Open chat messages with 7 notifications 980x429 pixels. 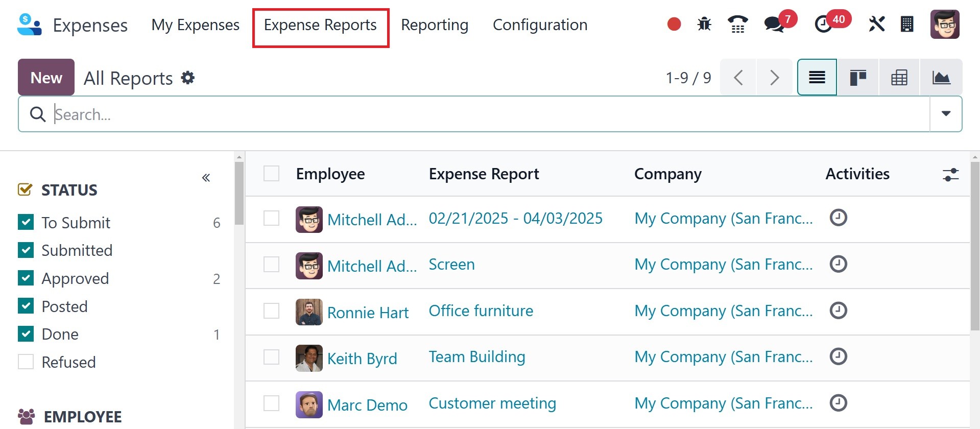pyautogui.click(x=774, y=24)
